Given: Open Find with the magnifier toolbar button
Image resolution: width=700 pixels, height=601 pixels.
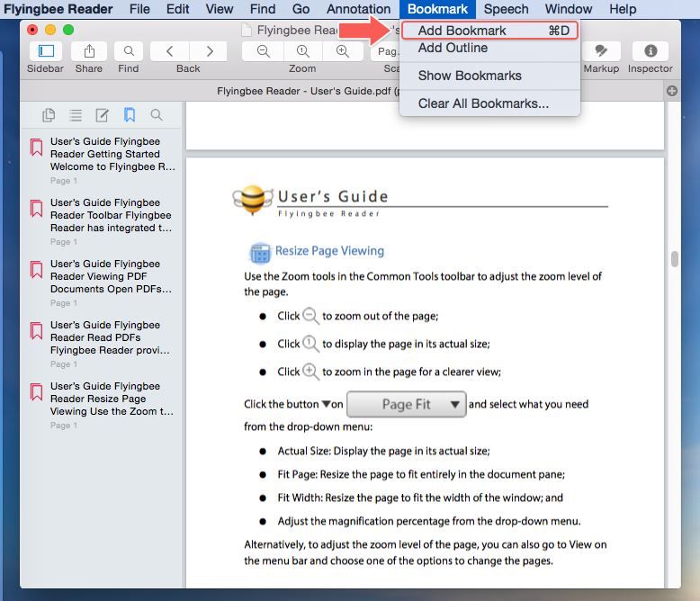Looking at the screenshot, I should (129, 51).
